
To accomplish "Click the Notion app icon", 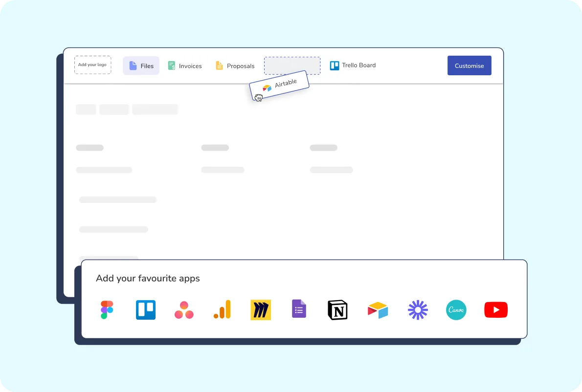I will pyautogui.click(x=337, y=310).
